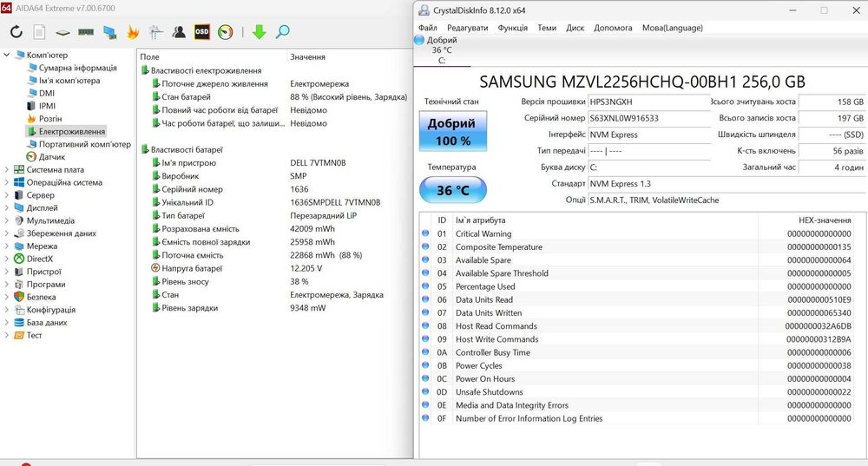Launch the flame stability test icon
The image size is (868, 466).
(x=133, y=32)
